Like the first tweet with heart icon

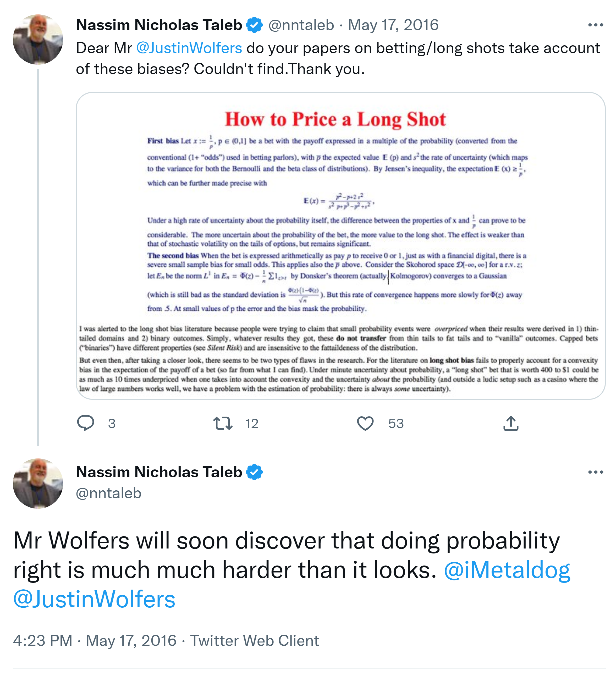click(x=365, y=423)
